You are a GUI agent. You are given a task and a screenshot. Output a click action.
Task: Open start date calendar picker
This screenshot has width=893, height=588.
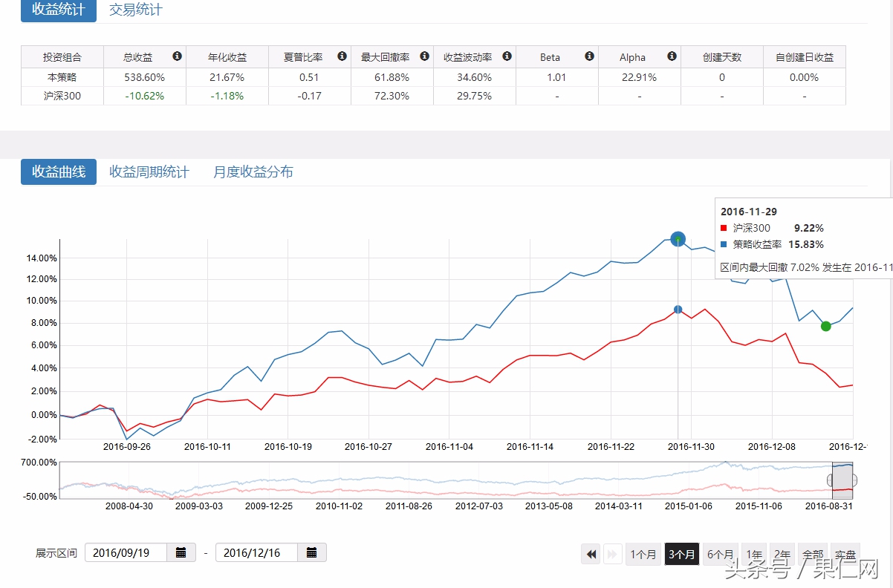(x=181, y=552)
